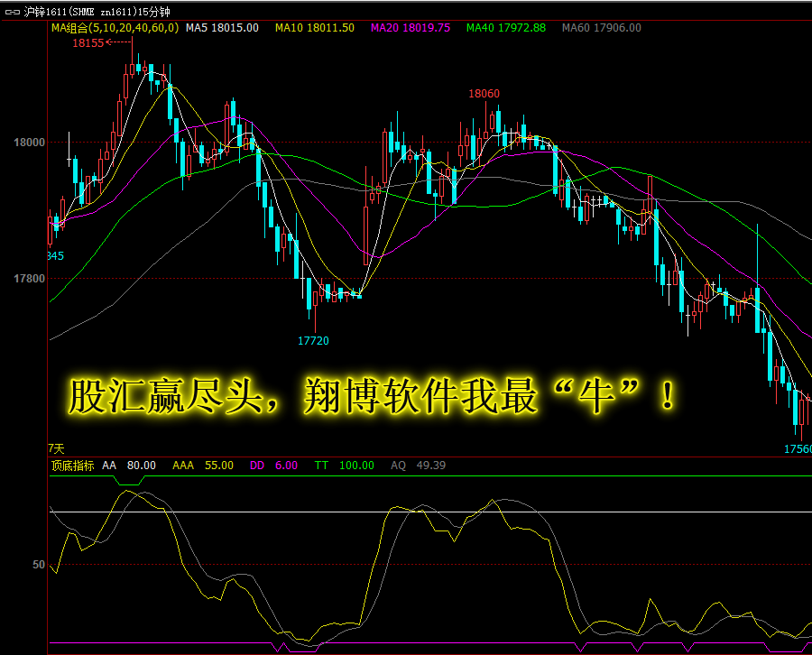812x655 pixels.
Task: Click the white MA5 18015.00 legend label
Action: pyautogui.click(x=222, y=28)
